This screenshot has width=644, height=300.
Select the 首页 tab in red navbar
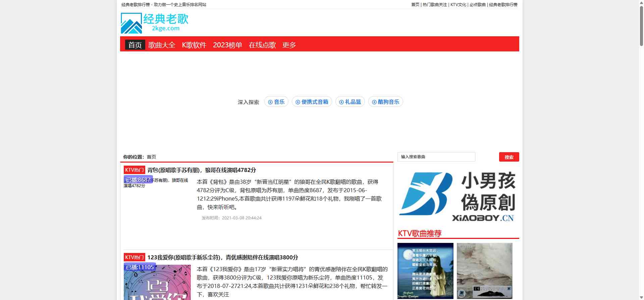pyautogui.click(x=135, y=45)
